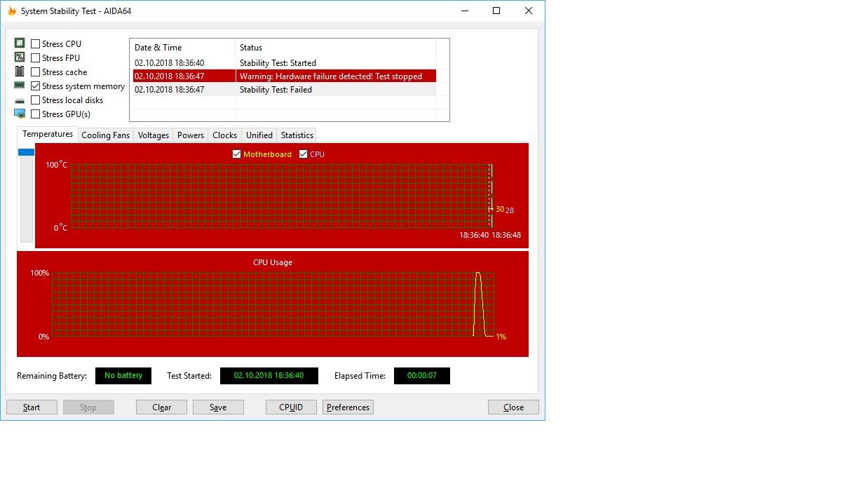
Task: Start the stability test
Action: pos(32,407)
